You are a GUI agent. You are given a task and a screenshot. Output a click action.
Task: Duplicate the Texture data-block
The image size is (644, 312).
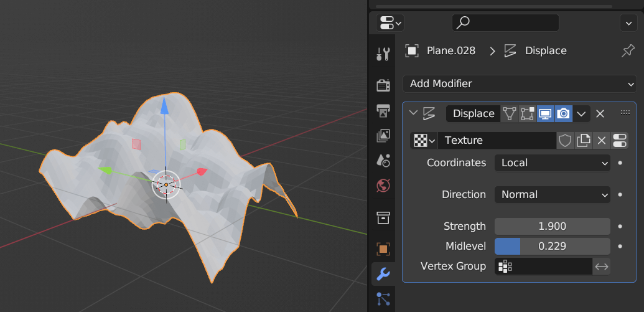pyautogui.click(x=583, y=141)
